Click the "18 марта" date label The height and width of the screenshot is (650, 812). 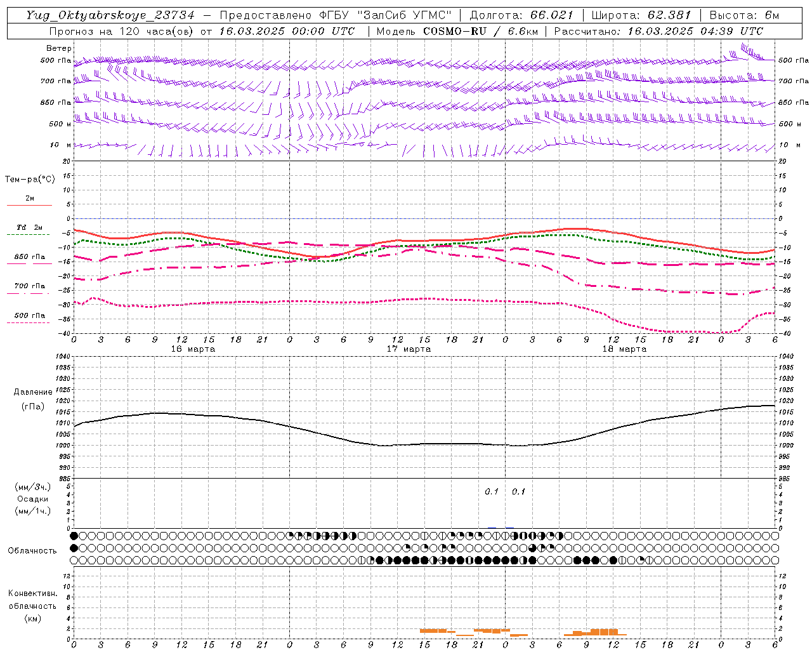coord(624,349)
